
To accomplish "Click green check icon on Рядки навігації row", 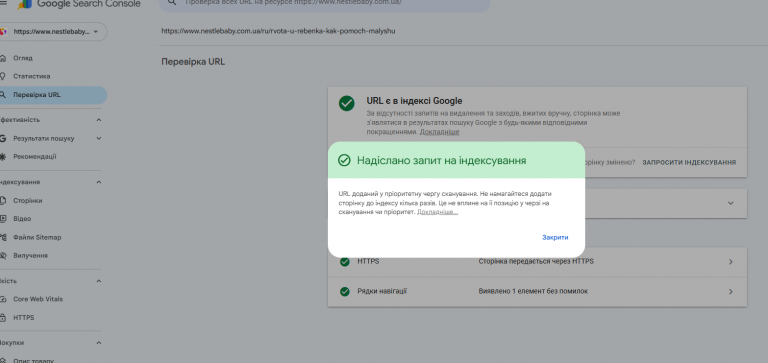I will (345, 291).
